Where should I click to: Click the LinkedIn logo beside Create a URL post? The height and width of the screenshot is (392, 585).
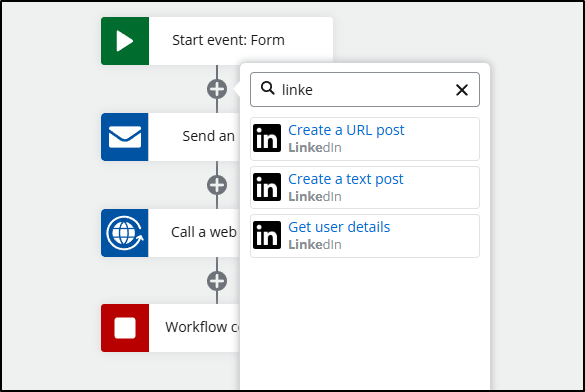[x=267, y=138]
